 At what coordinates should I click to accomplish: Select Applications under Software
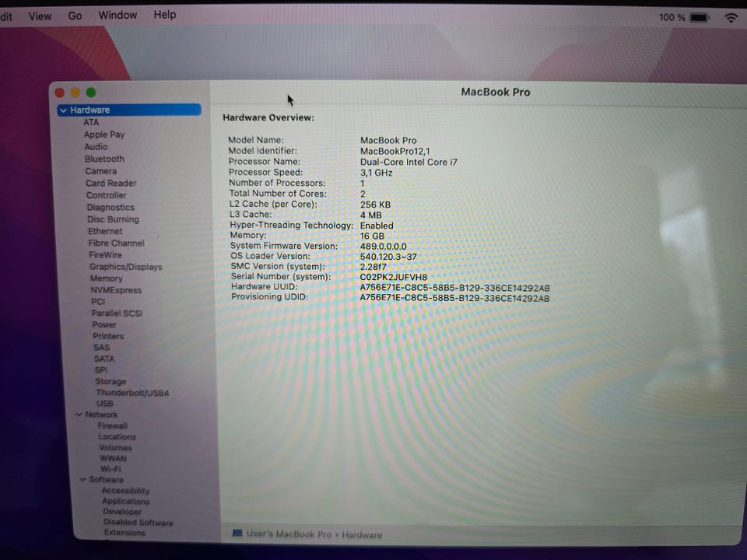[x=126, y=502]
